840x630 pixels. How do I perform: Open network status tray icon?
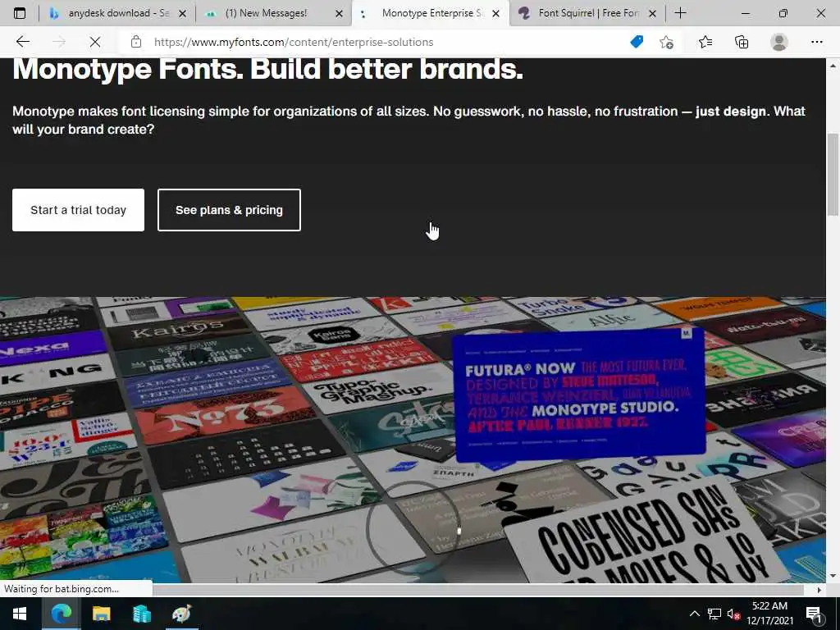click(714, 614)
